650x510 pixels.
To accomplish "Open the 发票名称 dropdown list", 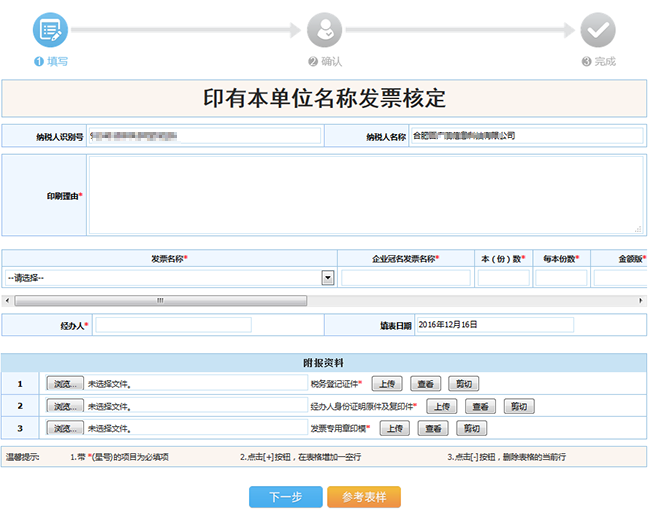I will point(327,278).
